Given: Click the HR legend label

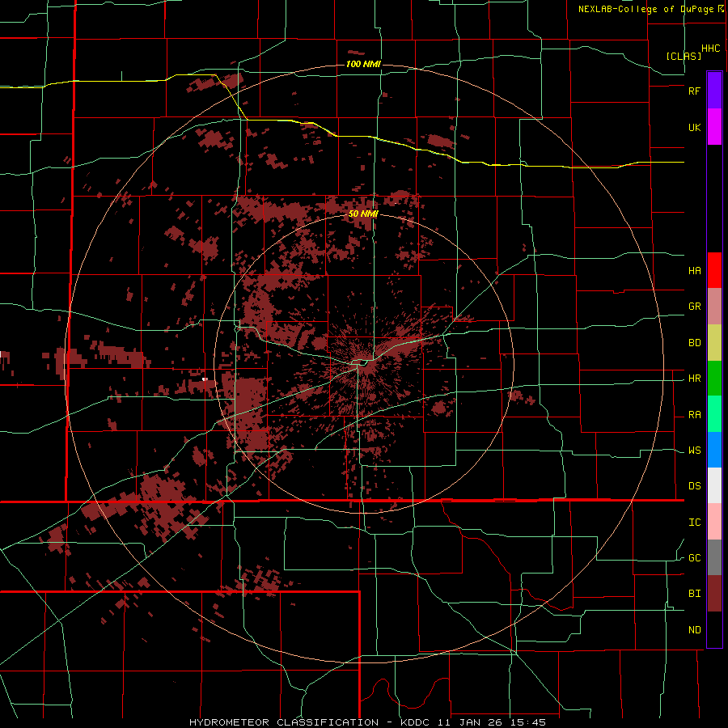Looking at the screenshot, I should 694,379.
